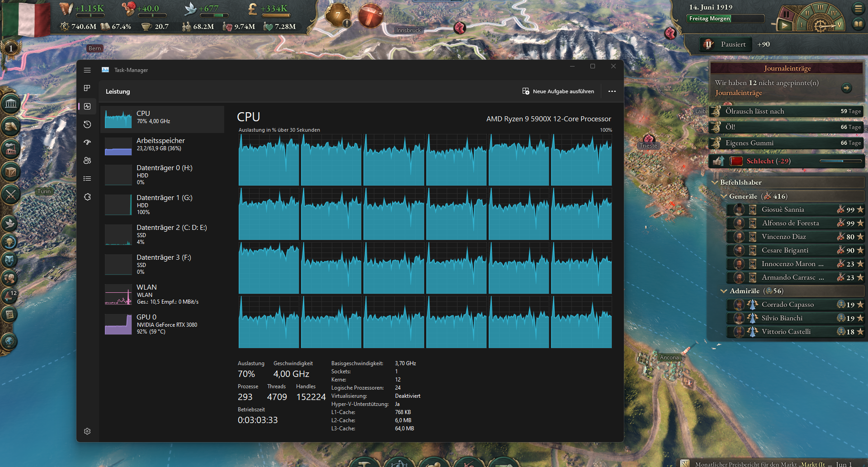Screen dimensions: 868x467
Task: Click the literacy book icon showing 67.4%
Action: pos(105,27)
